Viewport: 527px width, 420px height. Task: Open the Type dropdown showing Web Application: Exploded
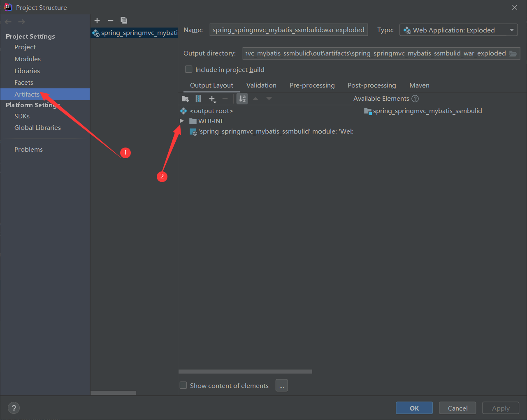click(511, 30)
